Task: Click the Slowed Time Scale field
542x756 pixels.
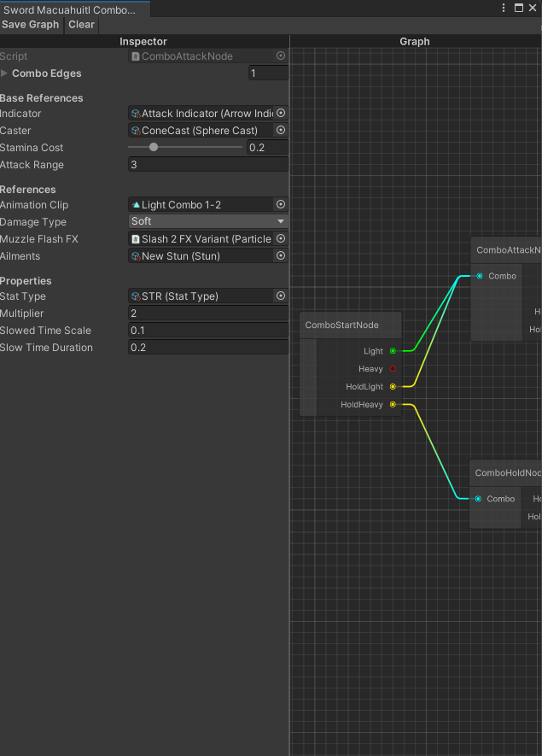Action: (208, 331)
